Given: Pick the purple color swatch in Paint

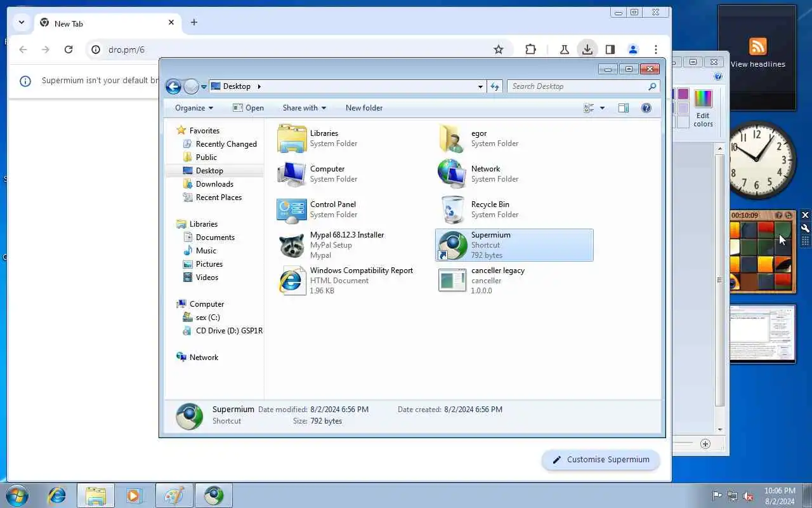Looking at the screenshot, I should point(683,94).
